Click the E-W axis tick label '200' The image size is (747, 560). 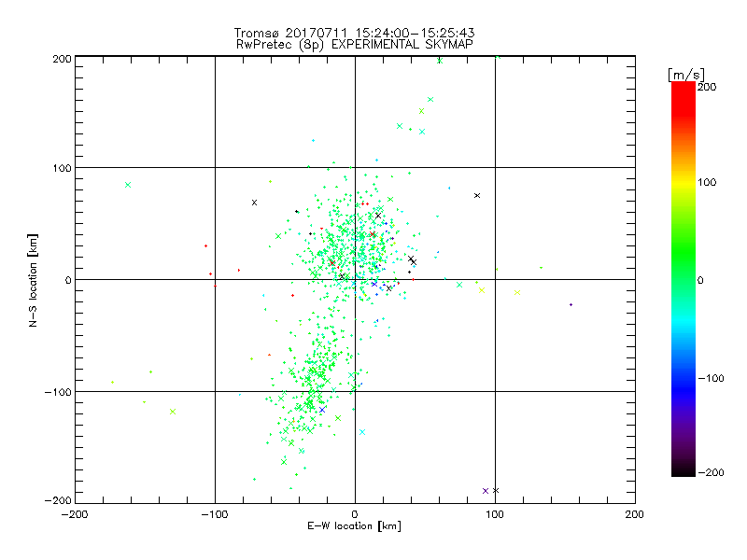[x=635, y=514]
